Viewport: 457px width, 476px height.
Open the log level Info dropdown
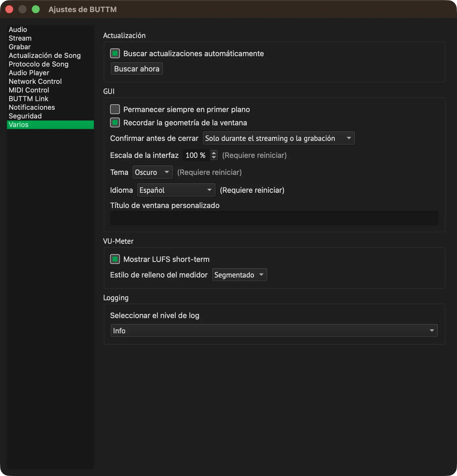274,331
